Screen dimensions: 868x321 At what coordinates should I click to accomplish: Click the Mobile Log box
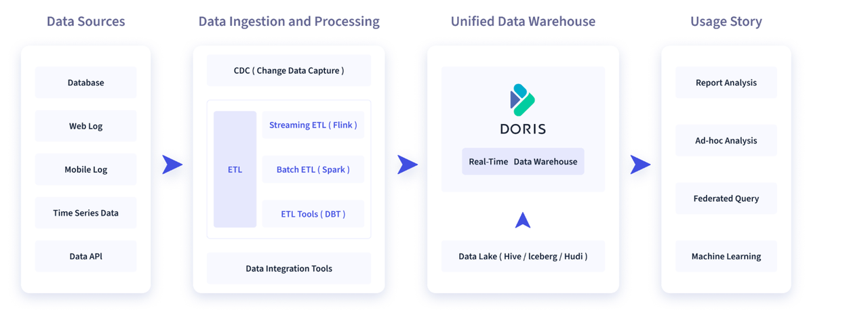click(x=85, y=169)
